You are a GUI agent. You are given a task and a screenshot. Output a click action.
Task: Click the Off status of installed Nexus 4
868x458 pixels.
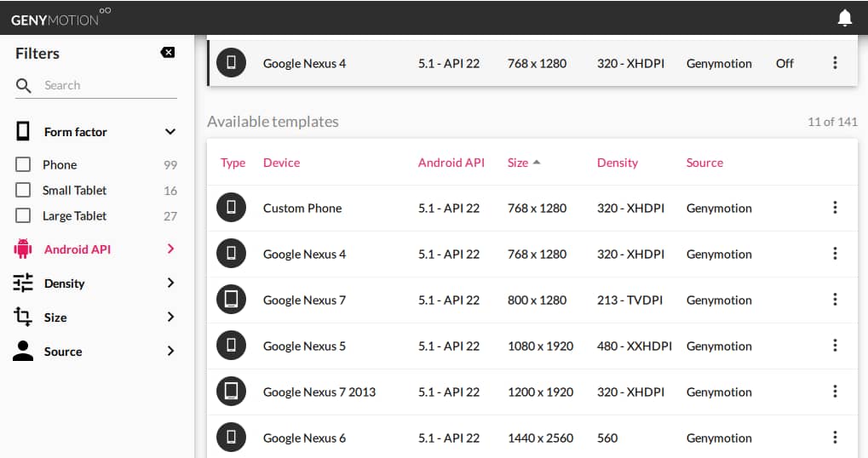pos(785,63)
